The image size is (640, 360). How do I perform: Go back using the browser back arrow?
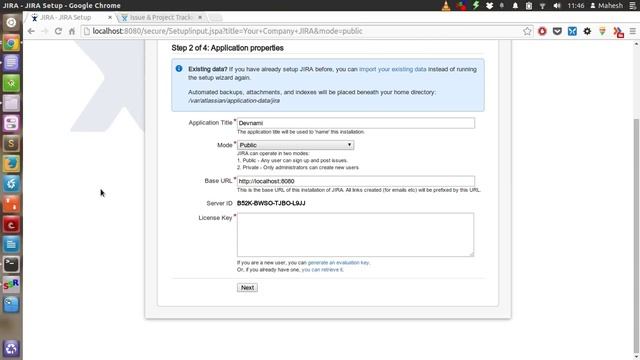[31, 31]
